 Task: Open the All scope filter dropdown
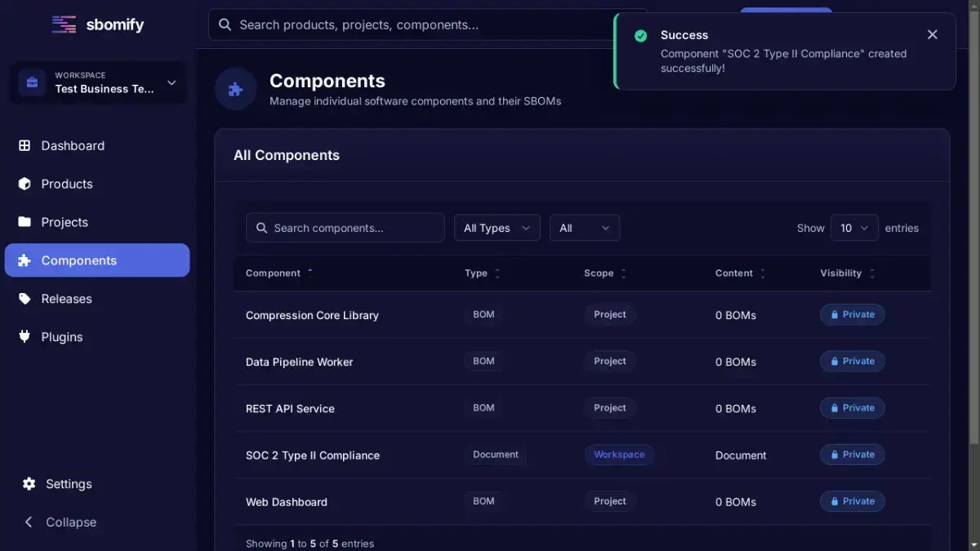(x=585, y=228)
